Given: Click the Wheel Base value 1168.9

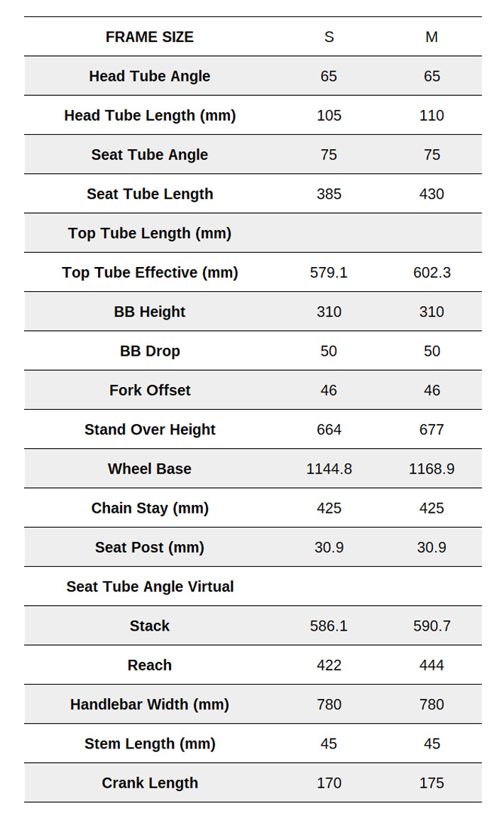Looking at the screenshot, I should [x=432, y=469].
